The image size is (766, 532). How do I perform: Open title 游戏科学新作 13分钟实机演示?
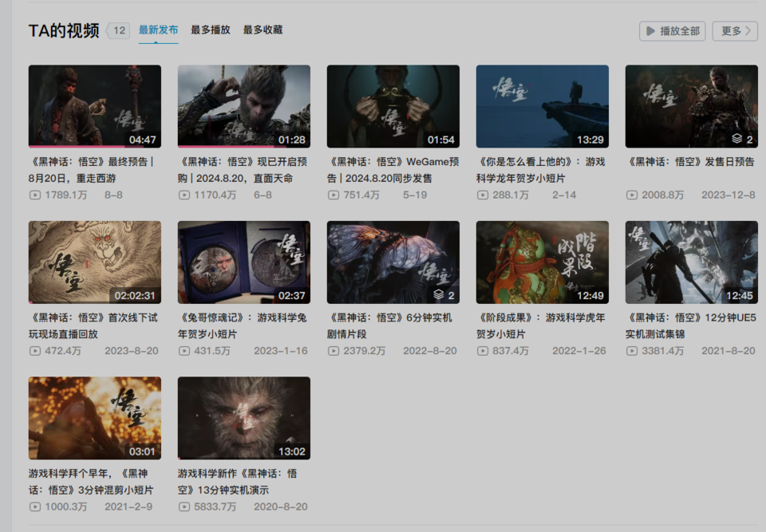[x=238, y=482]
